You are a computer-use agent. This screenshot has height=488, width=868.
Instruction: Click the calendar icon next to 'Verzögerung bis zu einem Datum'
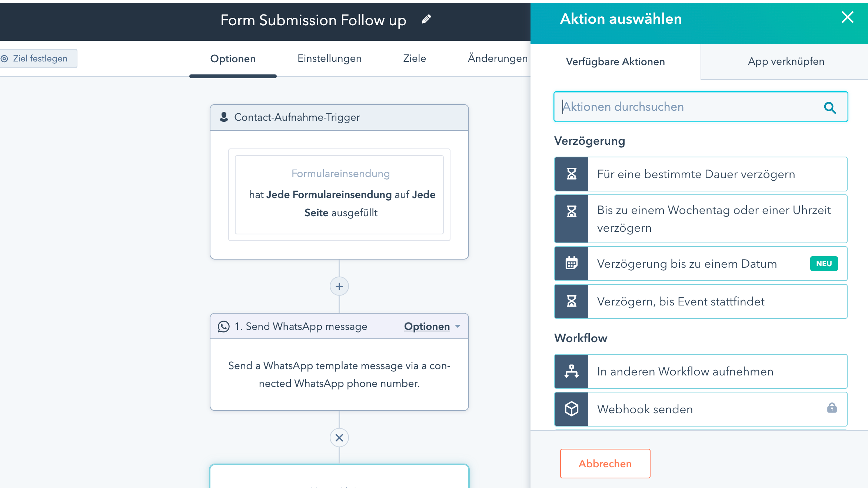click(571, 263)
